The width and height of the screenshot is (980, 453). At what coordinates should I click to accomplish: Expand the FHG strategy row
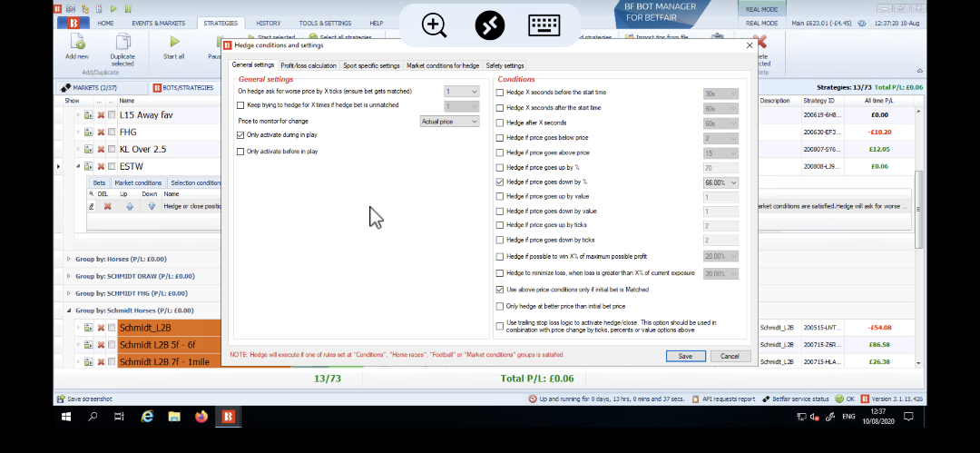click(x=79, y=132)
